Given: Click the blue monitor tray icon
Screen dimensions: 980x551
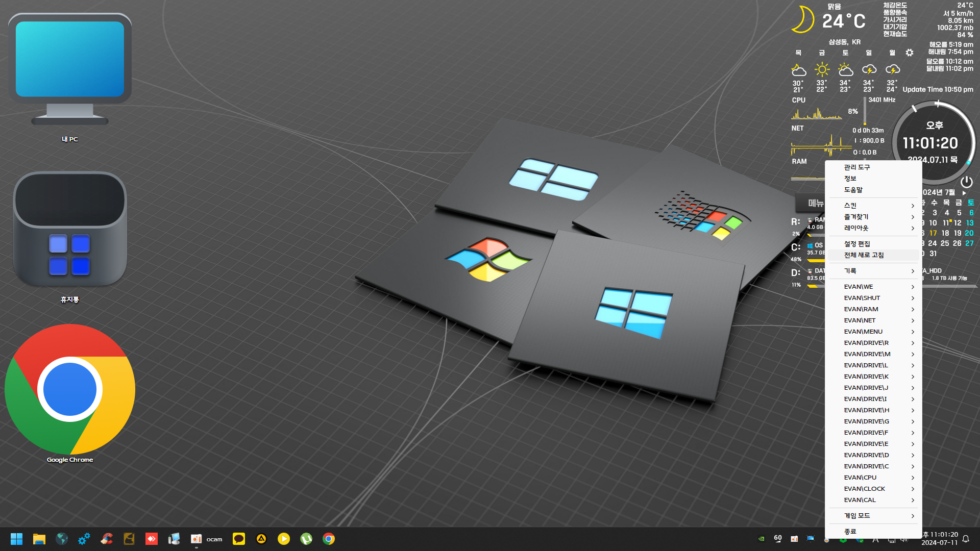Looking at the screenshot, I should coord(811,539).
